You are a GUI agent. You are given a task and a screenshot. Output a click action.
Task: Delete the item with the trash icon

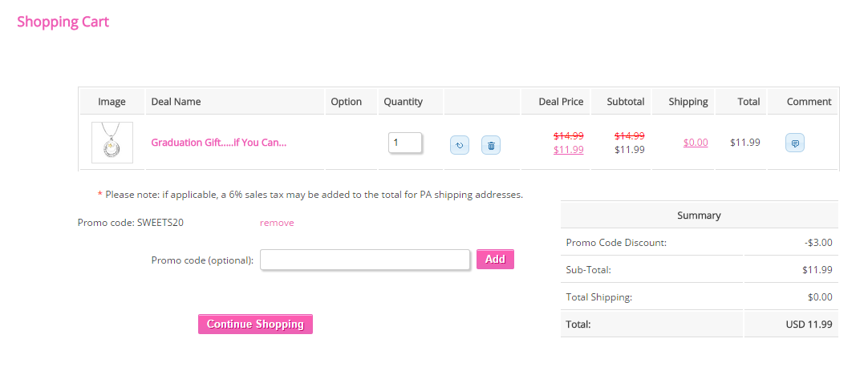(491, 145)
